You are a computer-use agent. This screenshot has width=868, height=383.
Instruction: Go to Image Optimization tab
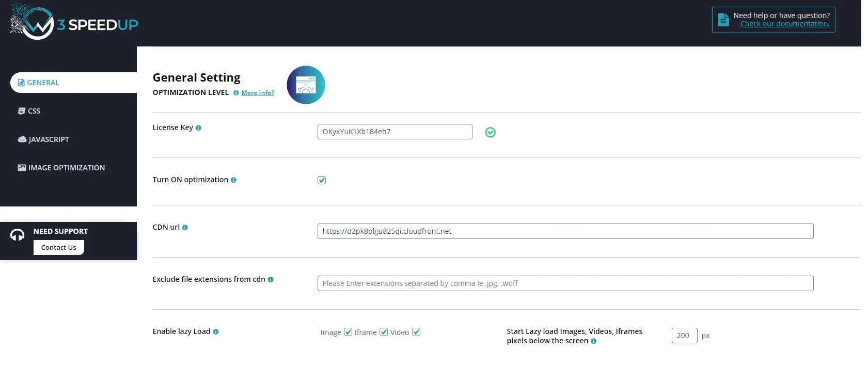[x=66, y=168]
